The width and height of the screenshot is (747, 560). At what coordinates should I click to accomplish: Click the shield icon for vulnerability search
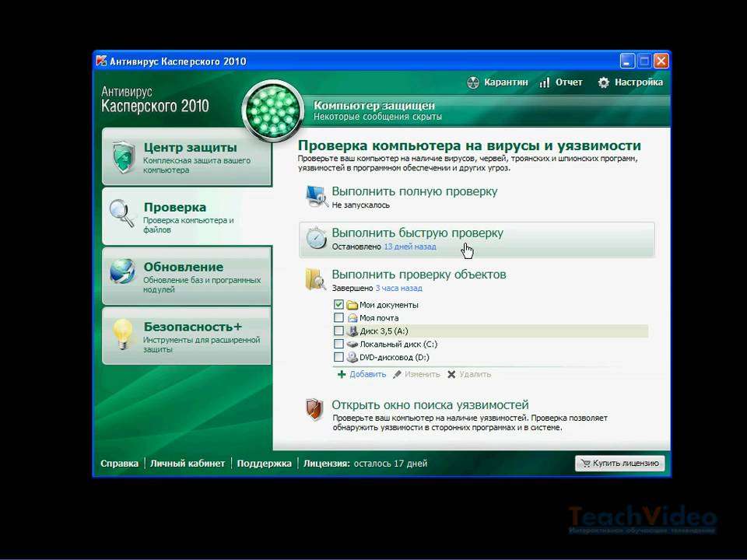pyautogui.click(x=314, y=410)
